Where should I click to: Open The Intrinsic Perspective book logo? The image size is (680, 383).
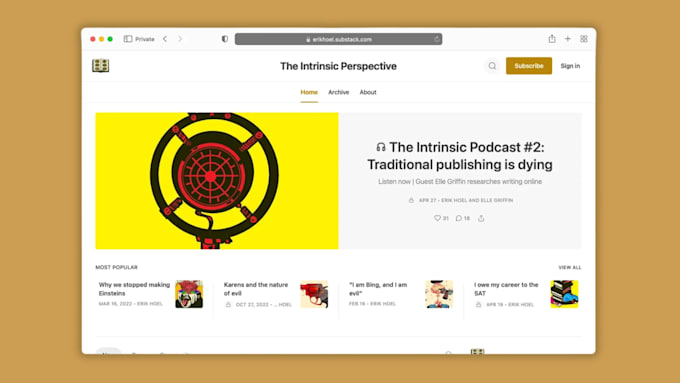point(101,65)
